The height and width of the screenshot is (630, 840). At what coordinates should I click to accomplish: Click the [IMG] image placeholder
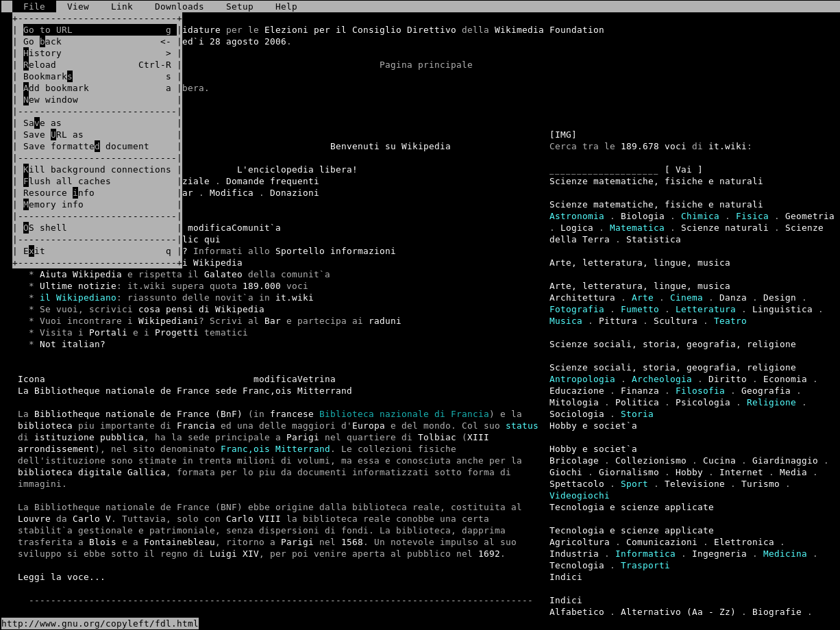563,135
